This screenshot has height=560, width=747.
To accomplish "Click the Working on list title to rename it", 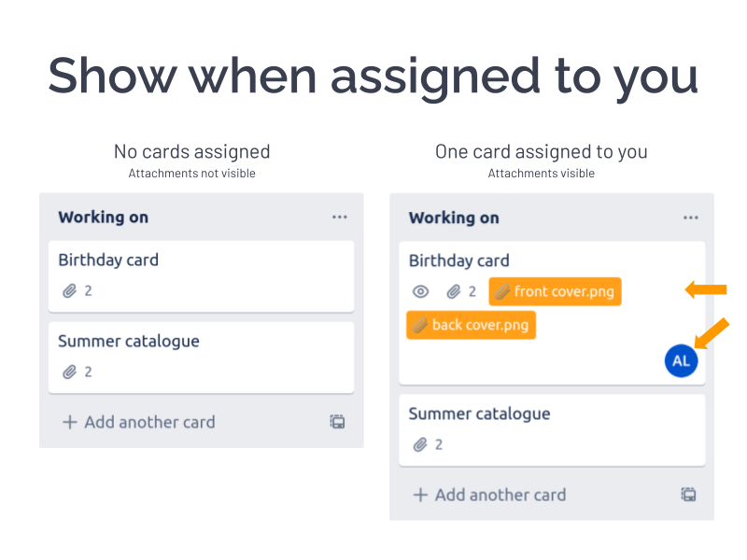I will pyautogui.click(x=103, y=217).
